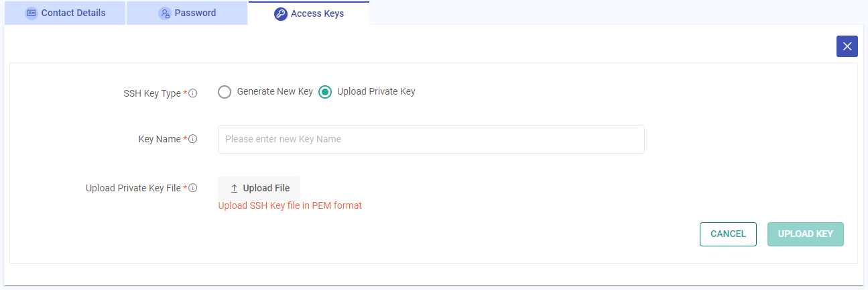Close the access key form with X
This screenshot has height=290, width=868.
847,46
